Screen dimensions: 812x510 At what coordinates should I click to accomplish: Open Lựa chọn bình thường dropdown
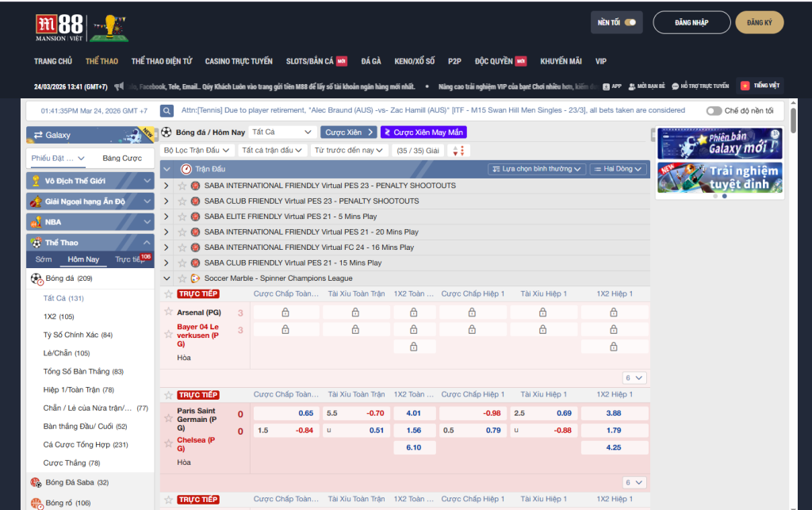pyautogui.click(x=537, y=169)
